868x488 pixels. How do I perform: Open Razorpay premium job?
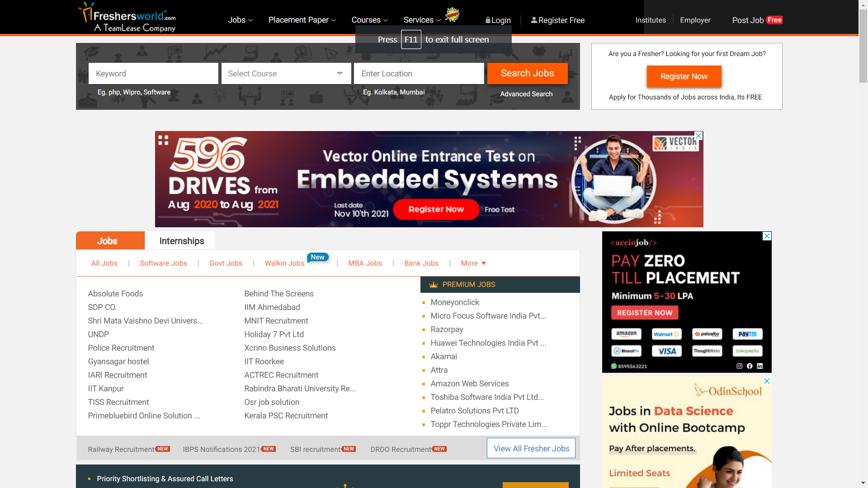coord(447,329)
